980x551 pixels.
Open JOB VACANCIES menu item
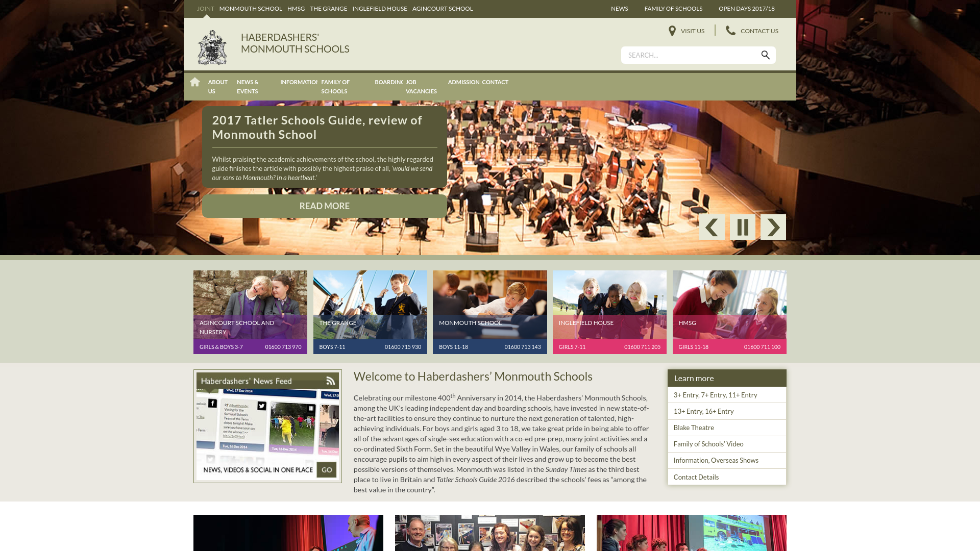pos(421,87)
